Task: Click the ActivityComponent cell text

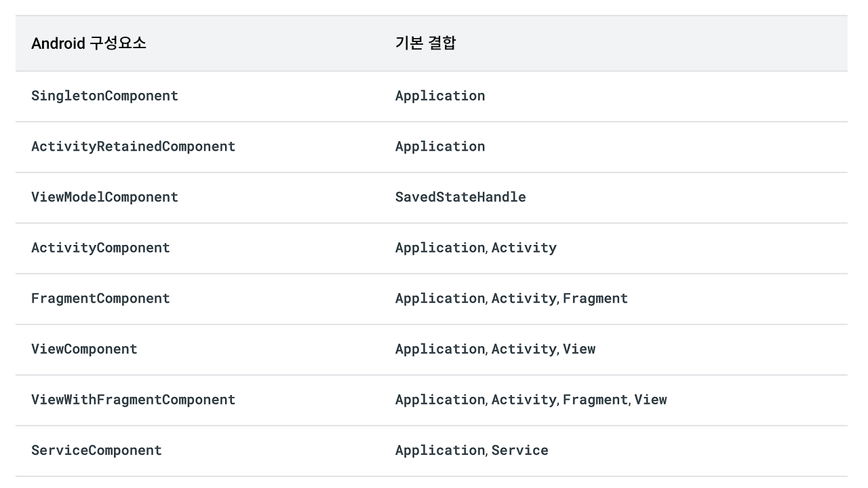Action: tap(101, 248)
